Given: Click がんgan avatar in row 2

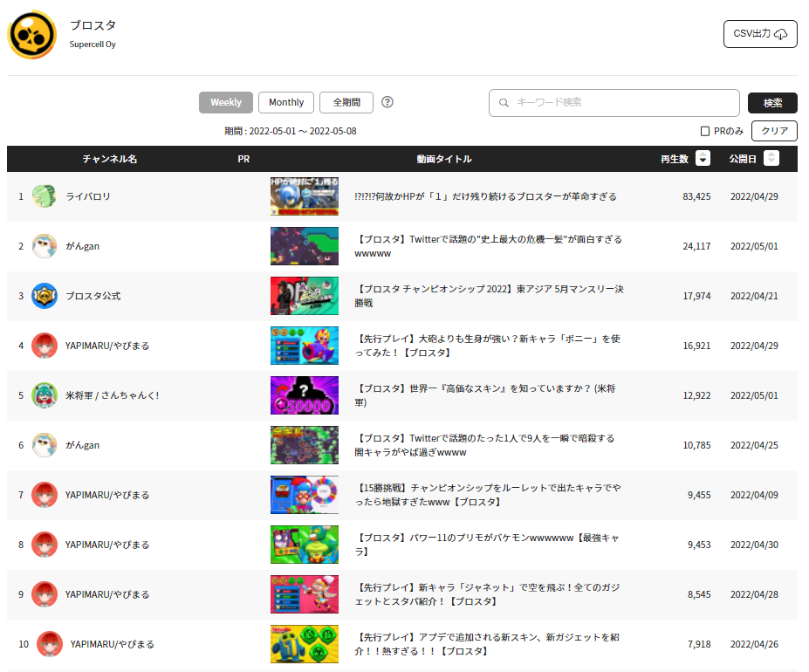Looking at the screenshot, I should tap(45, 246).
